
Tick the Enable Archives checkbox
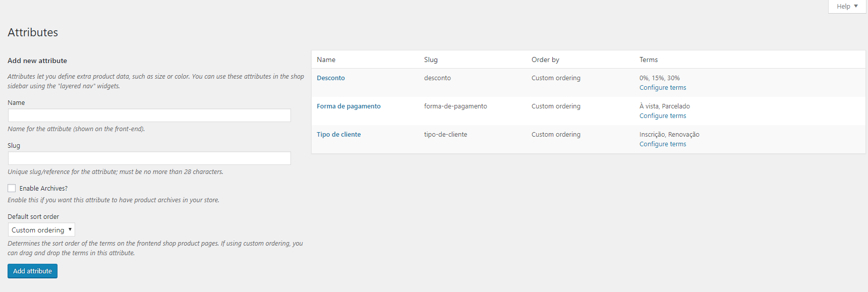pos(12,188)
